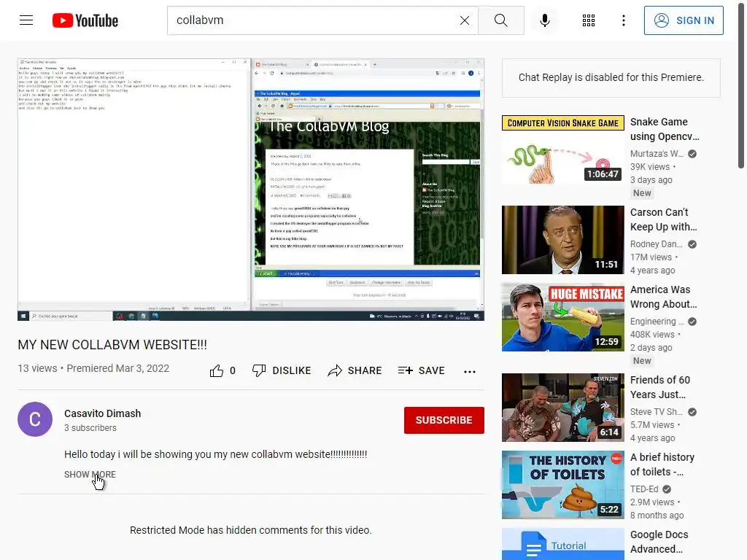Expand description with SHOW MORE

(90, 474)
